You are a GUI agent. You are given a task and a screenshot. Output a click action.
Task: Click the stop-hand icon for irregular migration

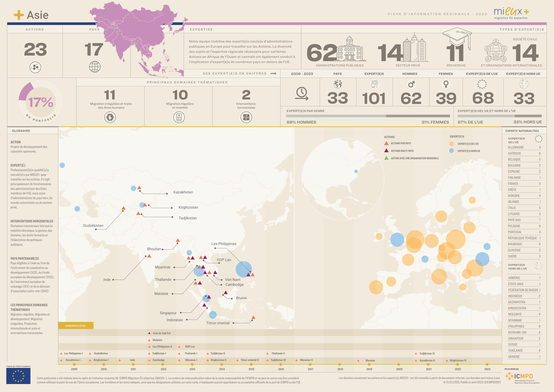click(110, 117)
